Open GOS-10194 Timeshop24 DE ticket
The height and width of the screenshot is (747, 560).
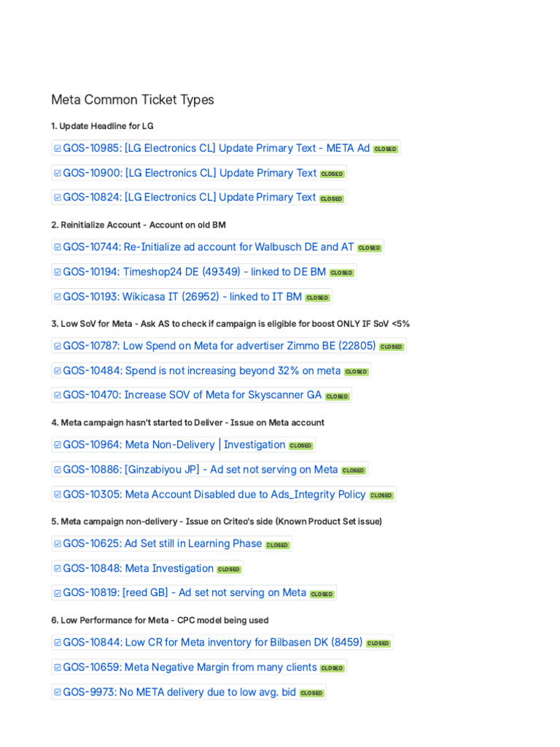(x=194, y=271)
